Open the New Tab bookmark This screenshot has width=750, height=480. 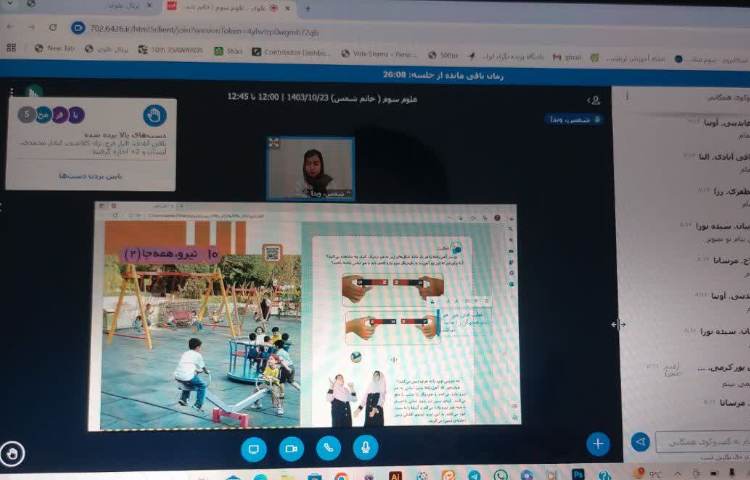[55, 48]
